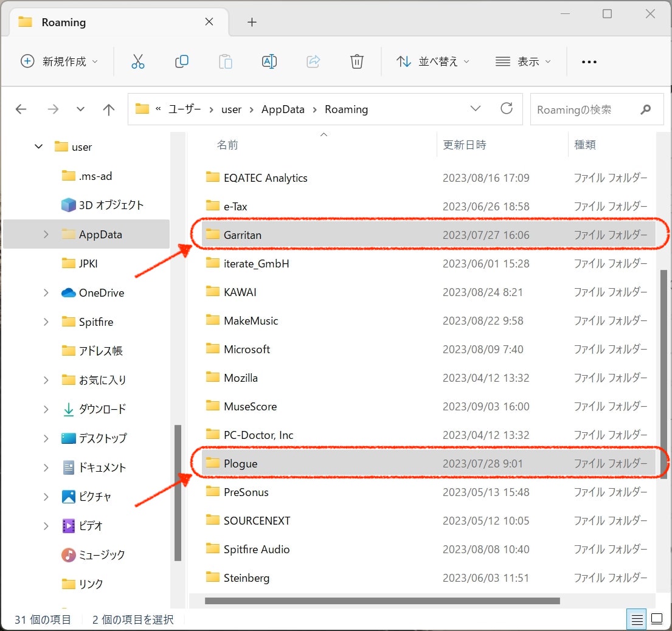The width and height of the screenshot is (672, 631).
Task: Switch to details view icon in status bar
Action: (x=637, y=619)
